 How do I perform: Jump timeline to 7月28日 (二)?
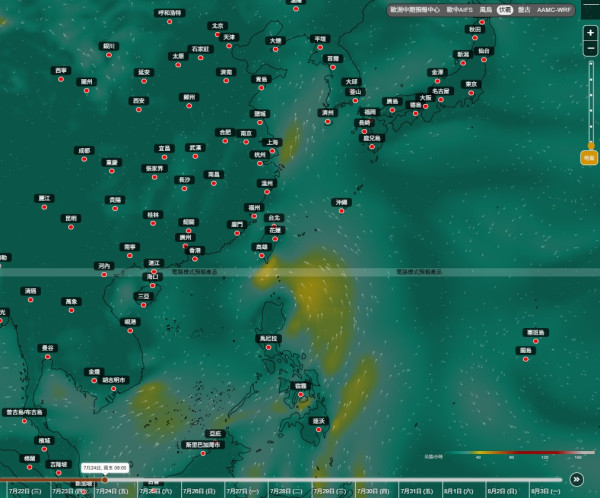[286, 491]
